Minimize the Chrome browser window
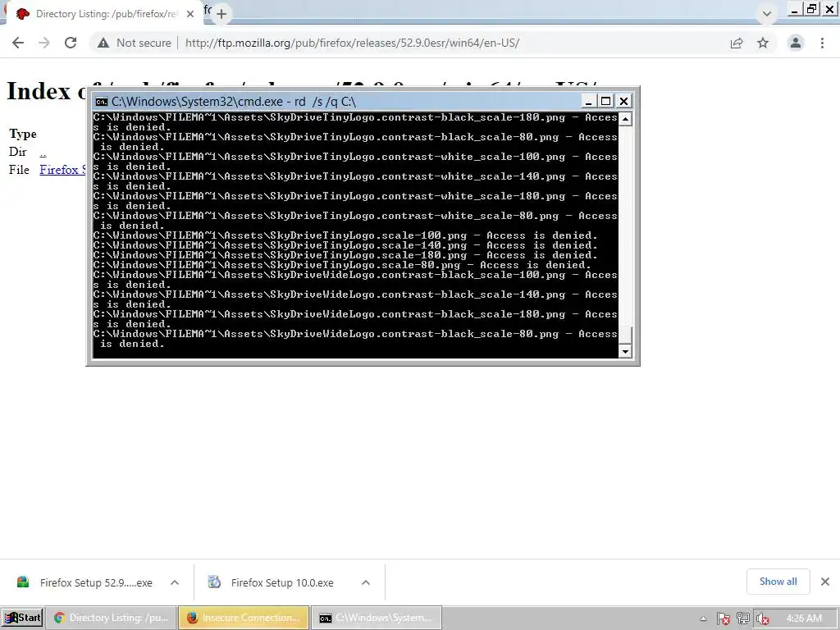The image size is (840, 630). point(795,9)
